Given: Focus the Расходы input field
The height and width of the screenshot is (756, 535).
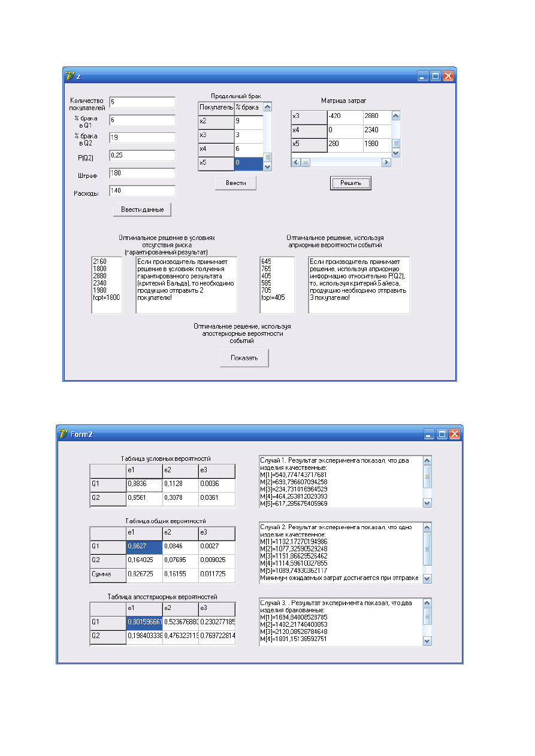Looking at the screenshot, I should coord(142,191).
